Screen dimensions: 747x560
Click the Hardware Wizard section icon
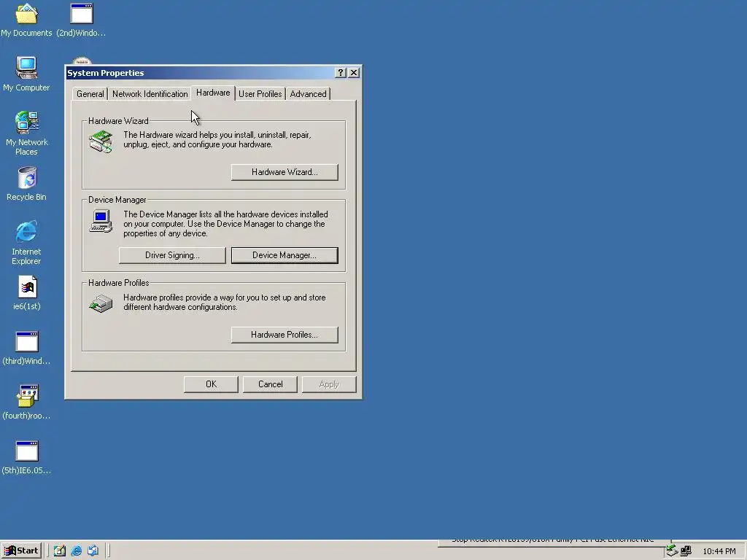pyautogui.click(x=101, y=141)
